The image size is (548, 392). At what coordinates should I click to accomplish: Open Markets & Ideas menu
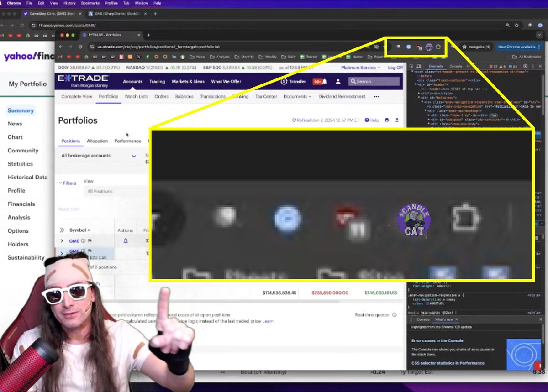click(188, 82)
